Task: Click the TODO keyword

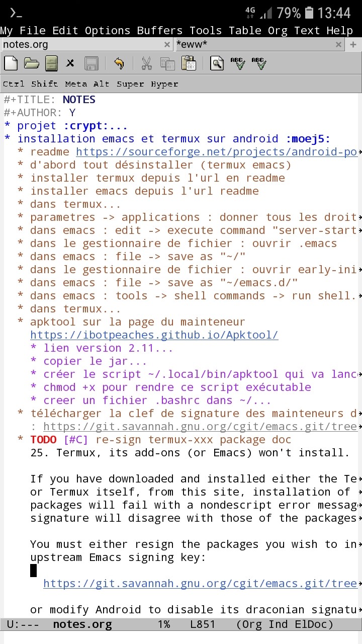Action: [43, 440]
